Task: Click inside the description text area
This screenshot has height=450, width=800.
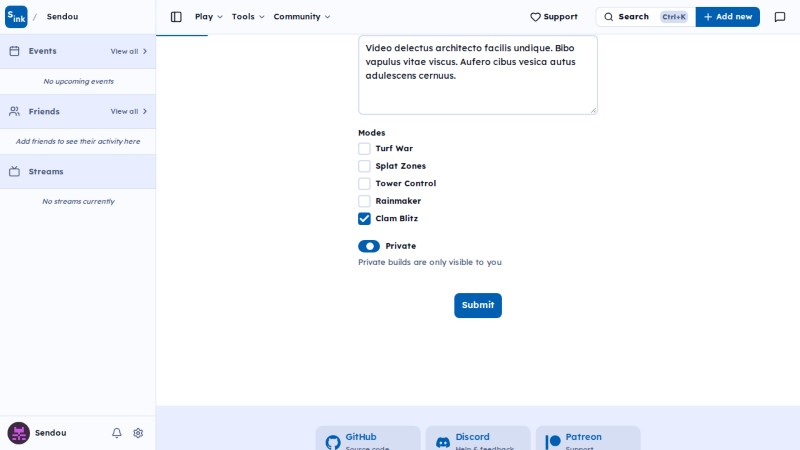Action: 478,75
